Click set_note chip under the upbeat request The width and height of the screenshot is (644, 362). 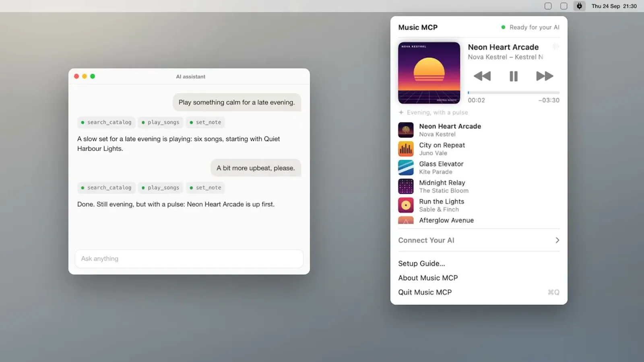point(206,187)
